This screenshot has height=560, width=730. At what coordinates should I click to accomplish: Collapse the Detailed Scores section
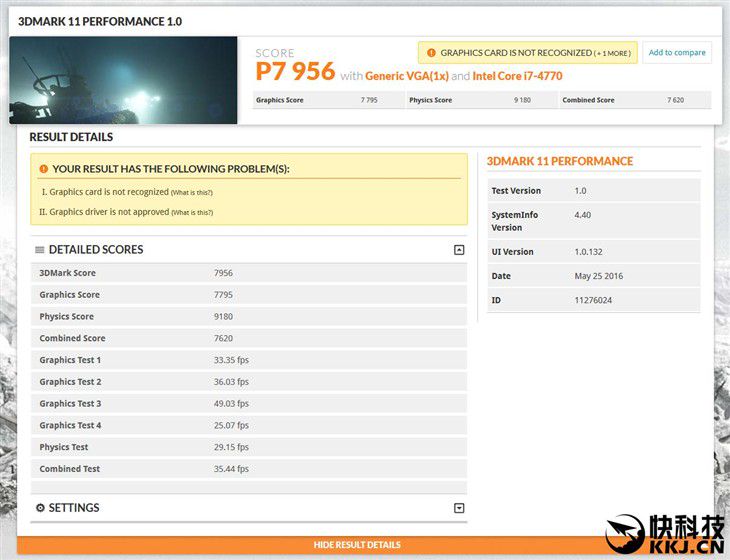[x=459, y=250]
